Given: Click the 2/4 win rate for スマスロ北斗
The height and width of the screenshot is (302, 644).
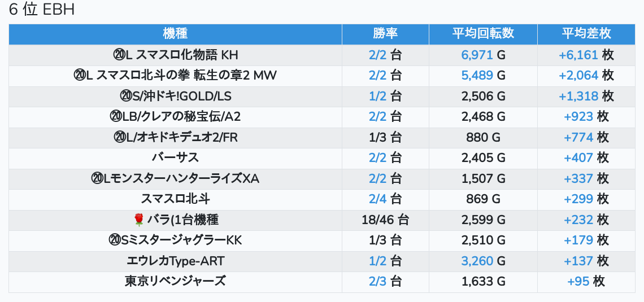Looking at the screenshot, I should tap(377, 199).
